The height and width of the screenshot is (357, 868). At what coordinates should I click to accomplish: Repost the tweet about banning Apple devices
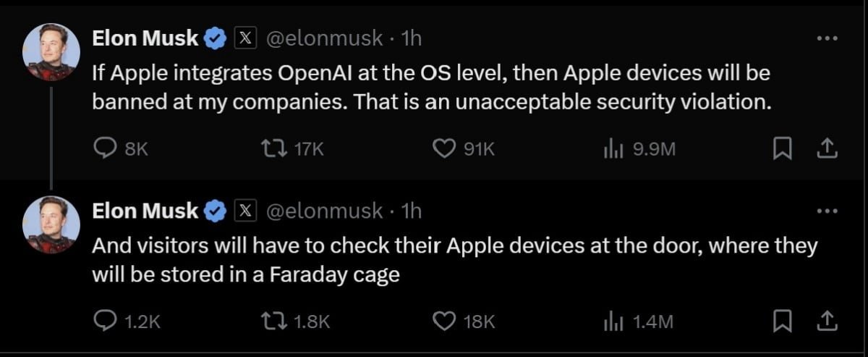[272, 149]
